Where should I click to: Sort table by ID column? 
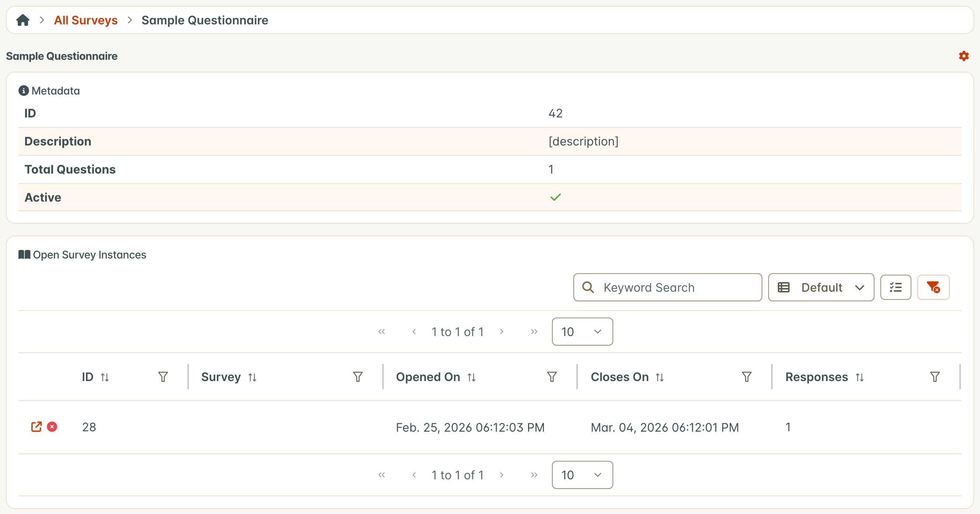[x=105, y=377]
